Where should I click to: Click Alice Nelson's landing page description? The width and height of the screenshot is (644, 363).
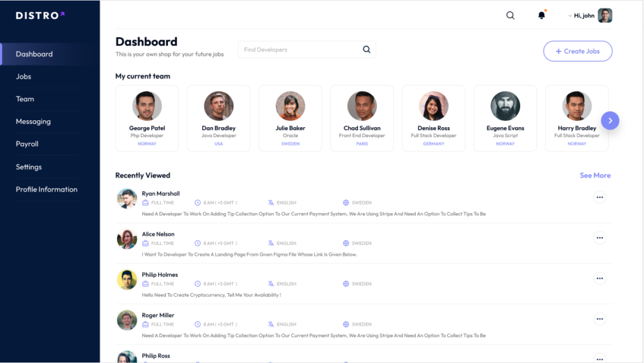[249, 255]
